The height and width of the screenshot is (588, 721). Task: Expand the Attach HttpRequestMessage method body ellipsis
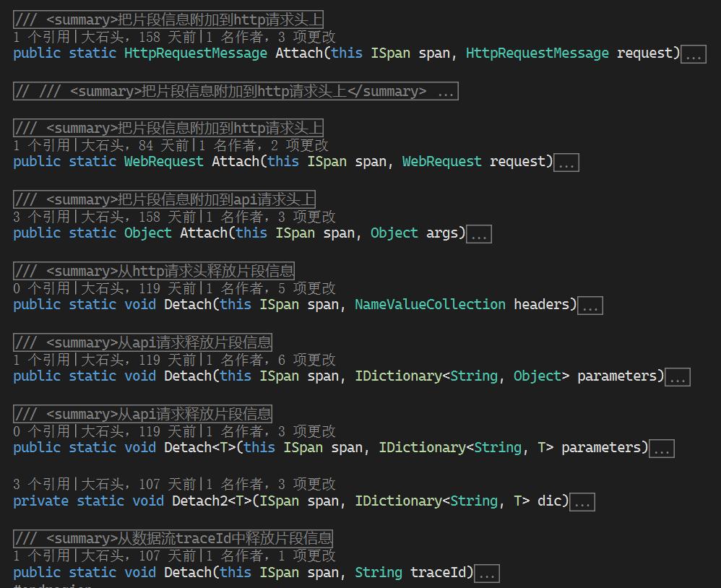click(694, 54)
